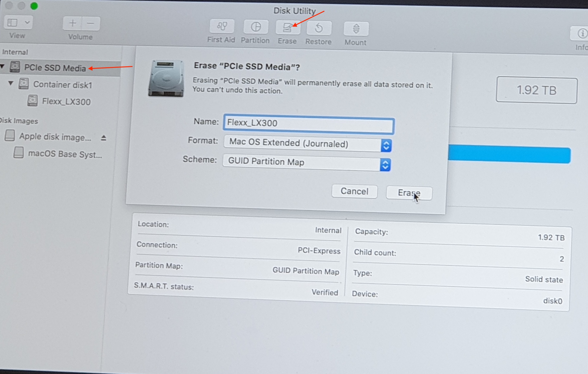Select macOS Base System volume in sidebar
The width and height of the screenshot is (588, 374).
point(65,154)
